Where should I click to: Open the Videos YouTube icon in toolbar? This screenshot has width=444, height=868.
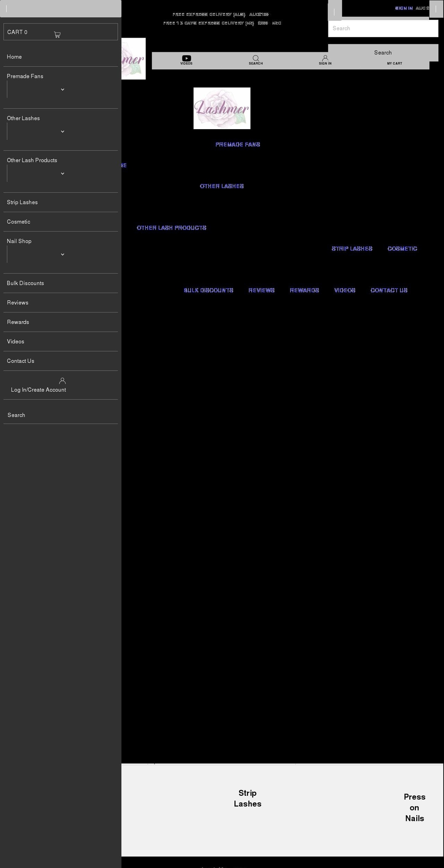pyautogui.click(x=186, y=58)
